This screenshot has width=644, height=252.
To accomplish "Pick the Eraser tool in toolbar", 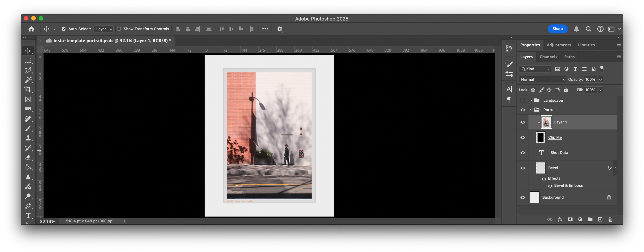I will click(x=28, y=158).
